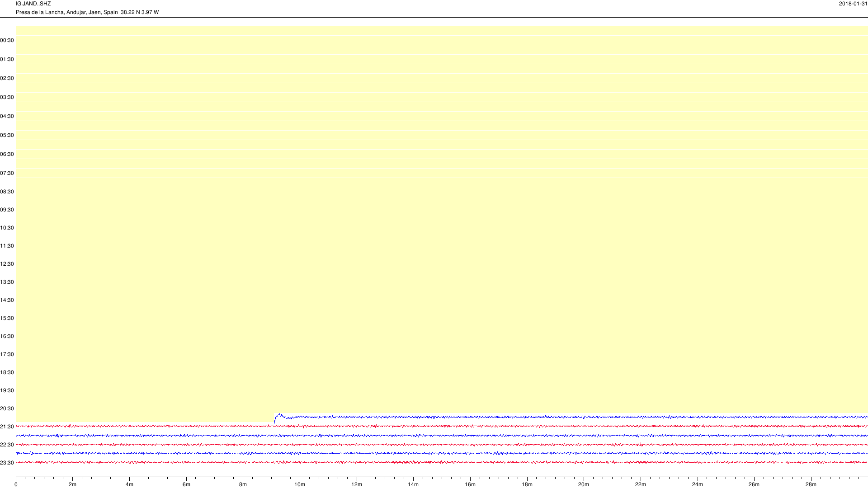868x488 pixels.
Task: Click the 20:30 time label
Action: click(x=7, y=408)
